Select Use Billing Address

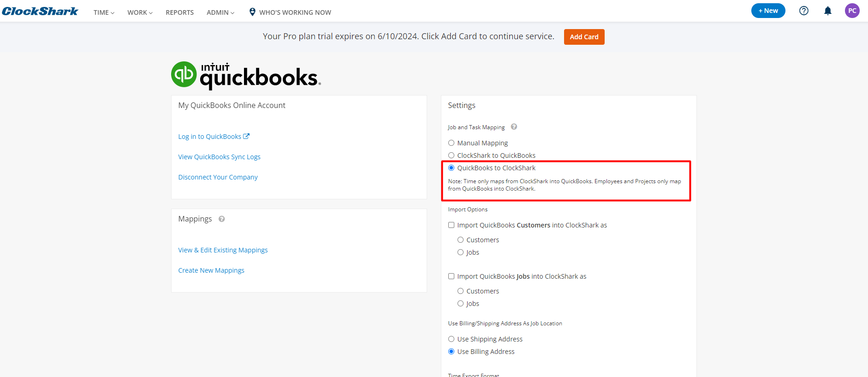[x=451, y=352]
